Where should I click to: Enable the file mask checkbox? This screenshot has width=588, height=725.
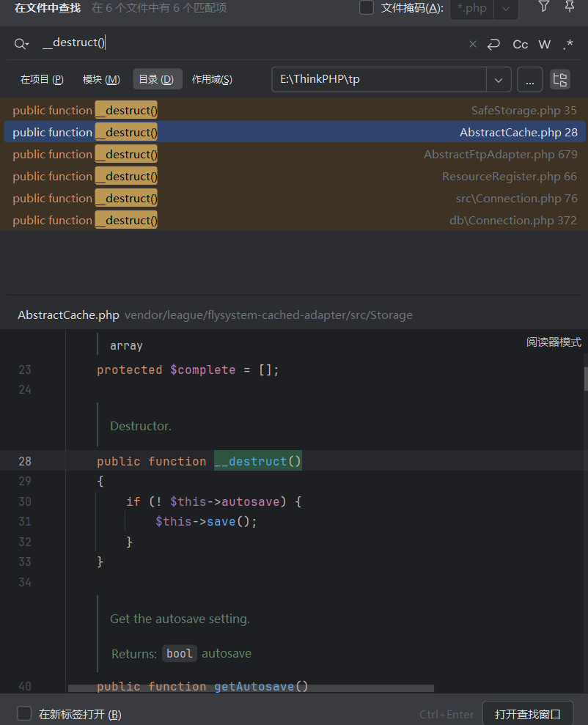point(367,8)
